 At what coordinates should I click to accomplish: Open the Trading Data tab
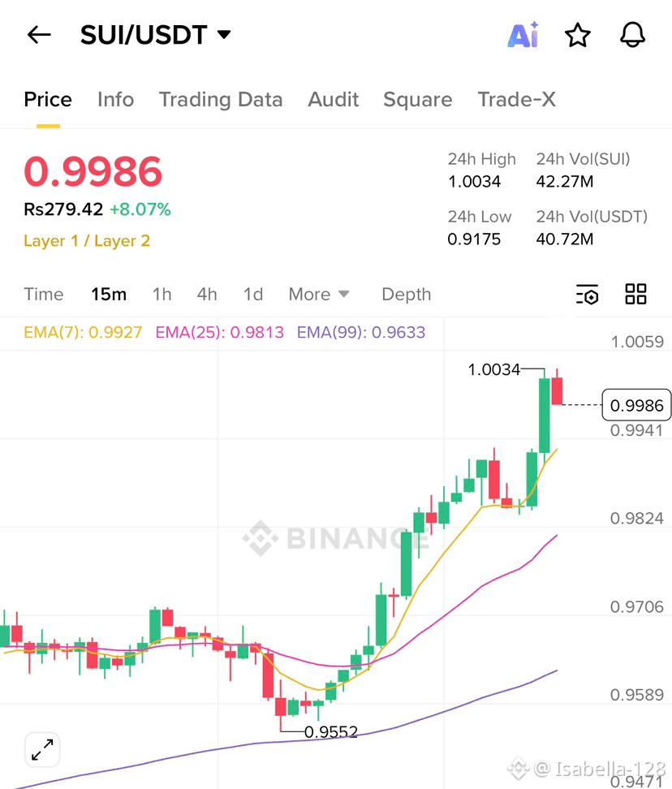coord(221,100)
